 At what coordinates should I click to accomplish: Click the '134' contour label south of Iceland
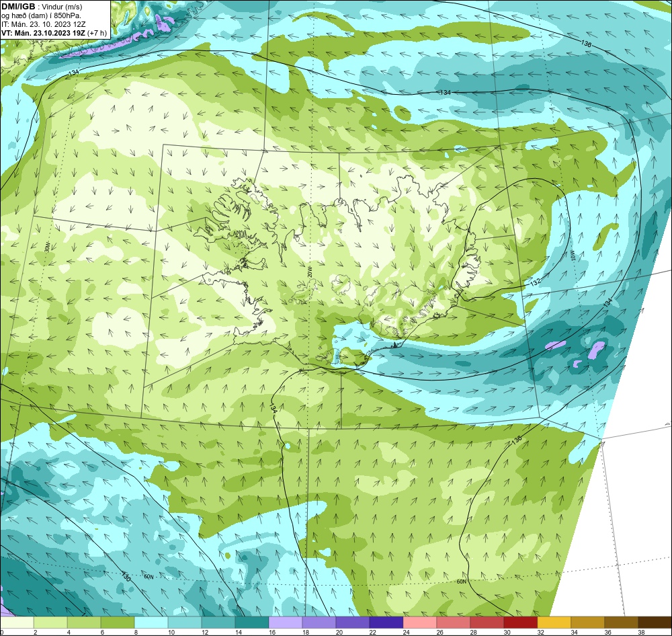pyautogui.click(x=274, y=408)
